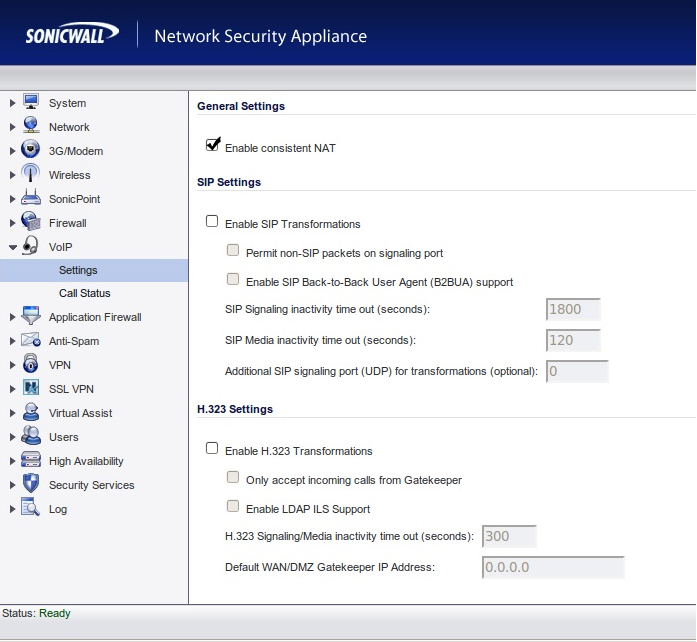Image resolution: width=697 pixels, height=642 pixels.
Task: Click the SonicWALL logo
Action: pos(72,34)
